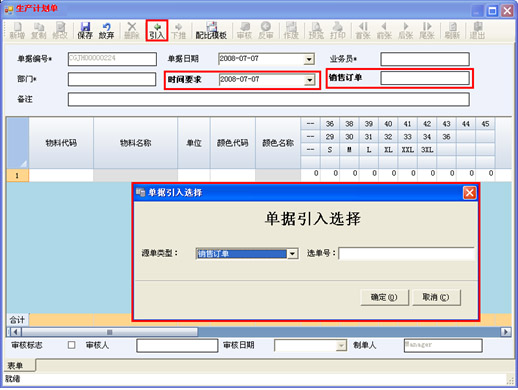Discard changes with 放弃 icon

point(106,31)
